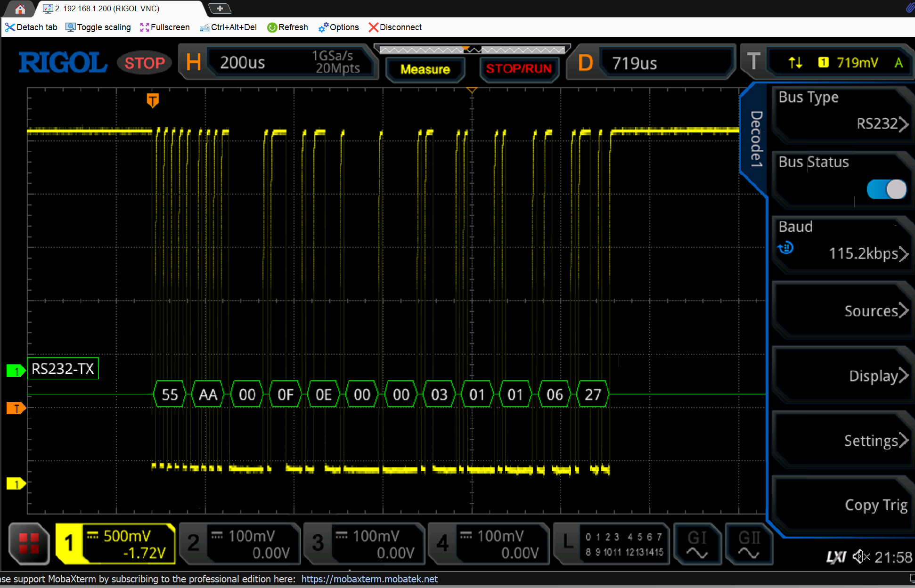
Task: Click the Fullscreen toolbar icon
Action: point(145,27)
